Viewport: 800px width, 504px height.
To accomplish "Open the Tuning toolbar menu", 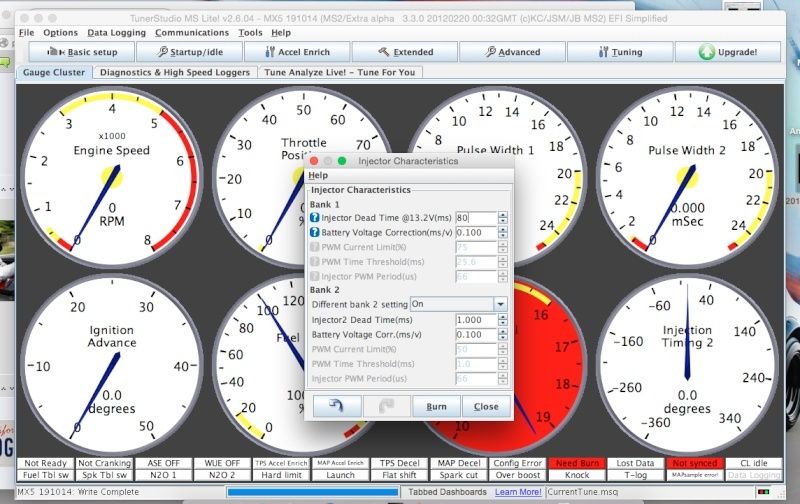I will coord(620,52).
